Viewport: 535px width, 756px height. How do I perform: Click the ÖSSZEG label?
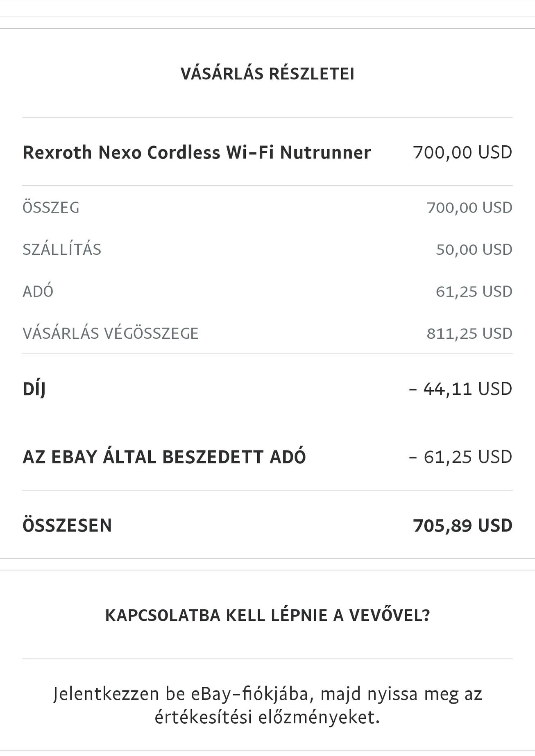51,207
